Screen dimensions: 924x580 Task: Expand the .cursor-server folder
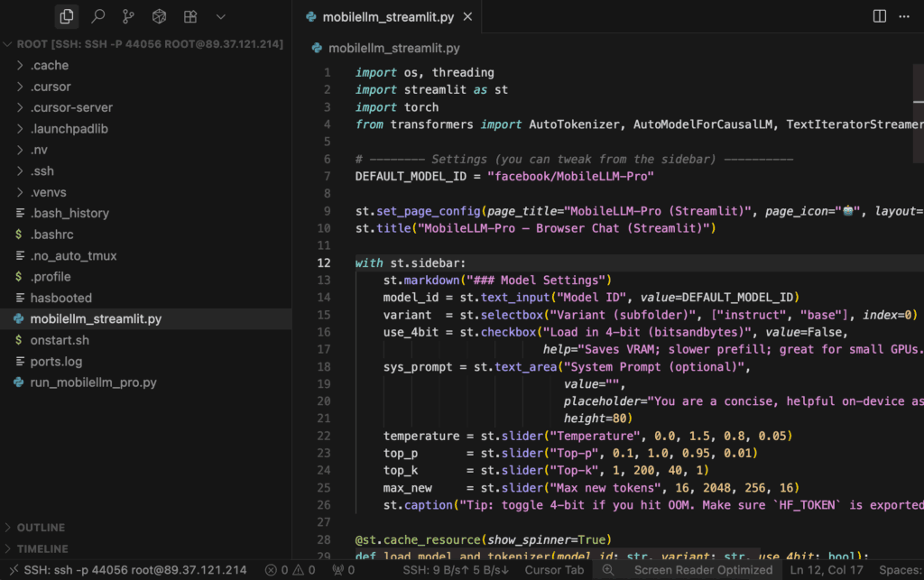coord(71,107)
